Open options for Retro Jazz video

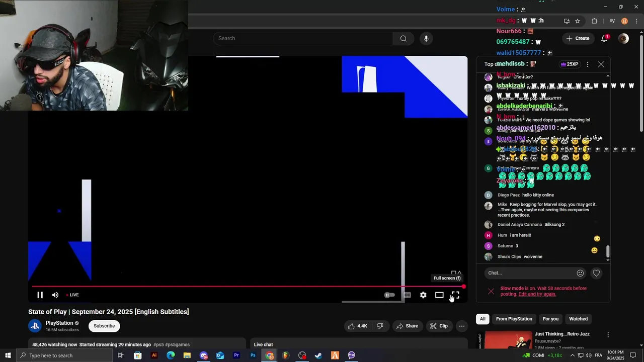(x=608, y=335)
